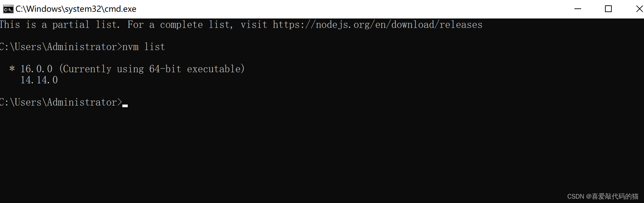Image resolution: width=644 pixels, height=203 pixels.
Task: Click the minimize icon in the title bar
Action: [x=578, y=9]
